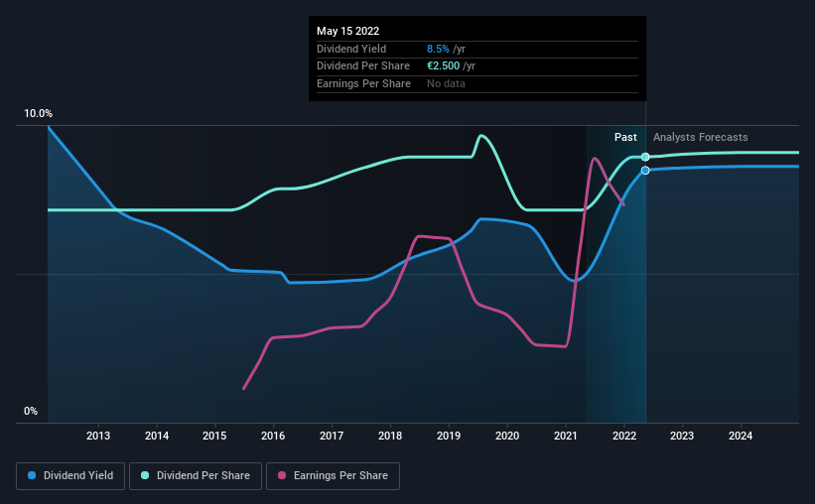This screenshot has width=815, height=504.
Task: Click the 10.0% y-axis label
Action: coord(38,114)
